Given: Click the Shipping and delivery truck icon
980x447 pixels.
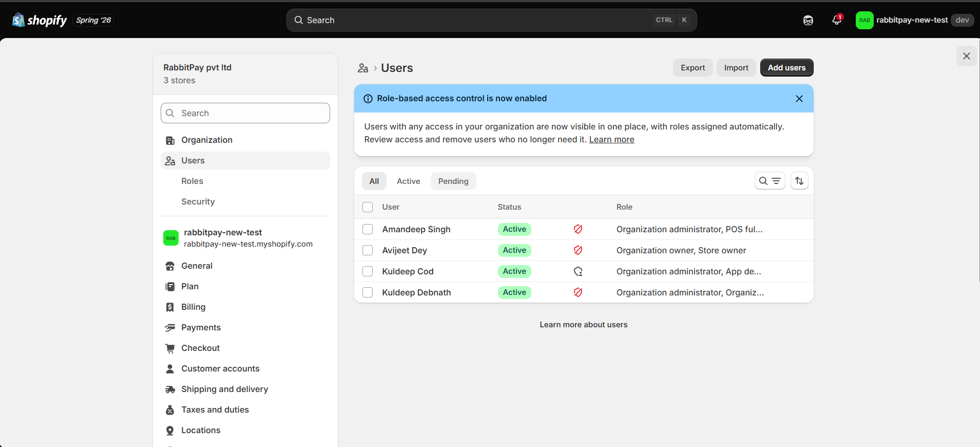Looking at the screenshot, I should (x=170, y=389).
